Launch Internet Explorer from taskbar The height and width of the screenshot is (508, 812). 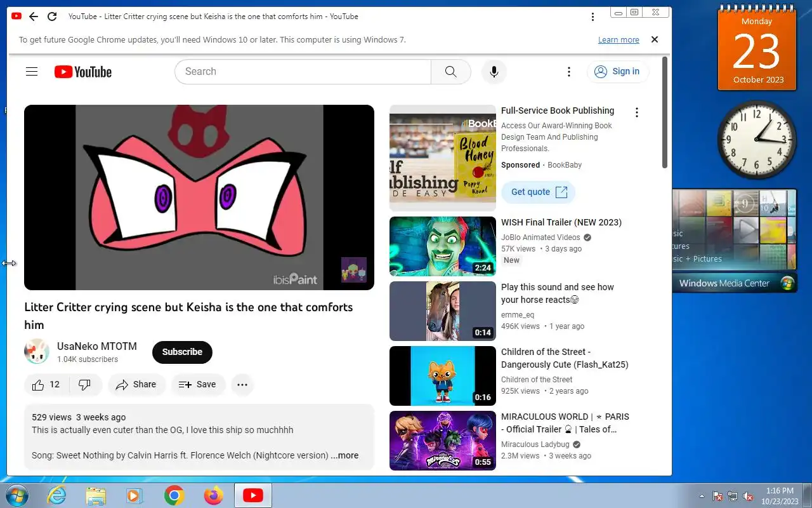(x=57, y=495)
